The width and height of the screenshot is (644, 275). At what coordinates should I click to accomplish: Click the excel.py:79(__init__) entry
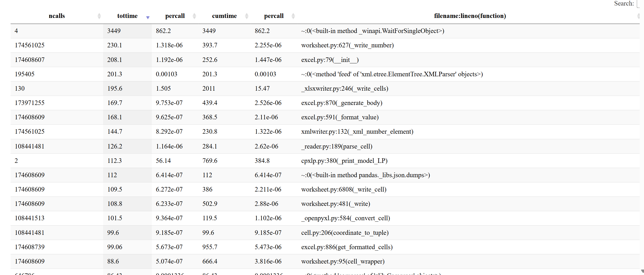point(330,60)
